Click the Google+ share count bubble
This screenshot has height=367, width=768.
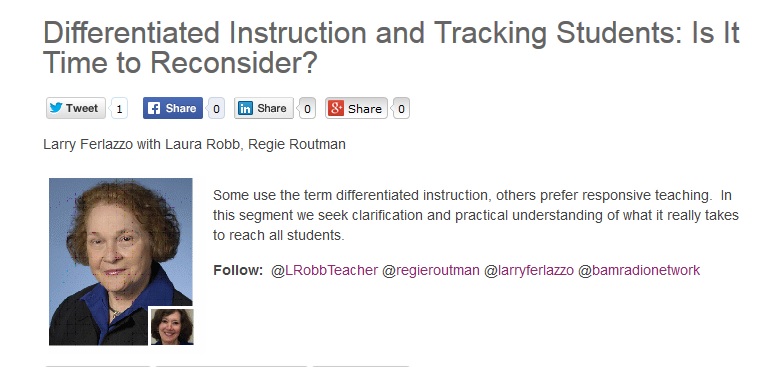(x=401, y=109)
